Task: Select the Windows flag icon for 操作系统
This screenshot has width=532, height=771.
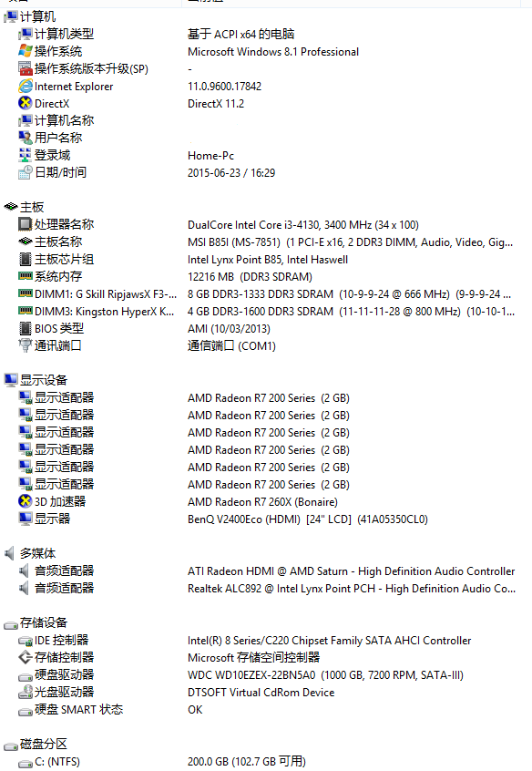Action: pos(26,51)
